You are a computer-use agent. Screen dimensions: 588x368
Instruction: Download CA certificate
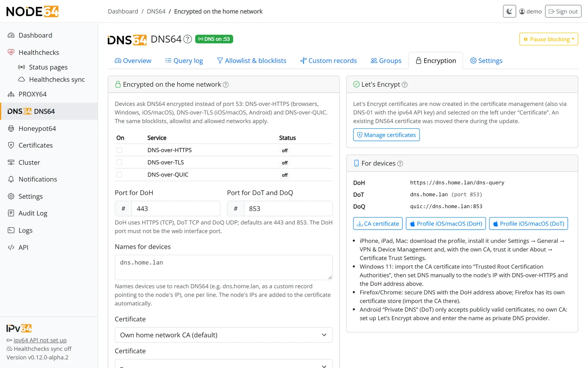(x=378, y=223)
